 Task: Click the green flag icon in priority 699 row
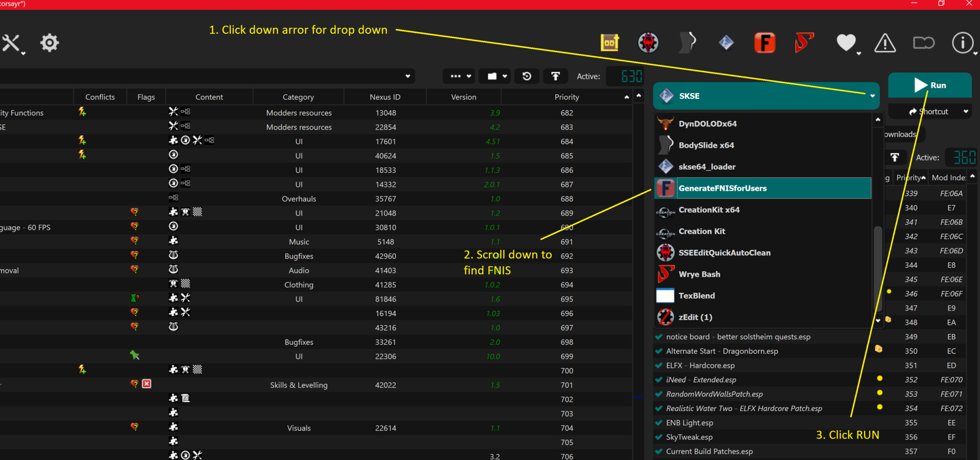pyautogui.click(x=135, y=355)
